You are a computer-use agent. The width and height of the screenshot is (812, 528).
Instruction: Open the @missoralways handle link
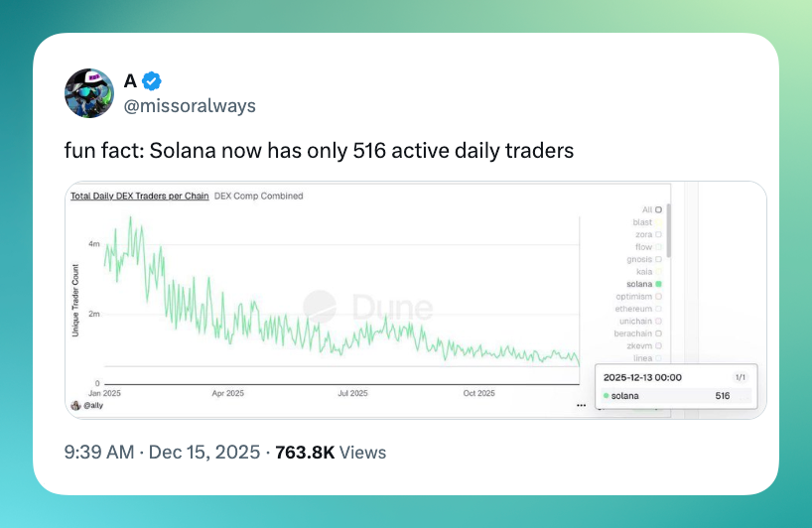[x=190, y=105]
